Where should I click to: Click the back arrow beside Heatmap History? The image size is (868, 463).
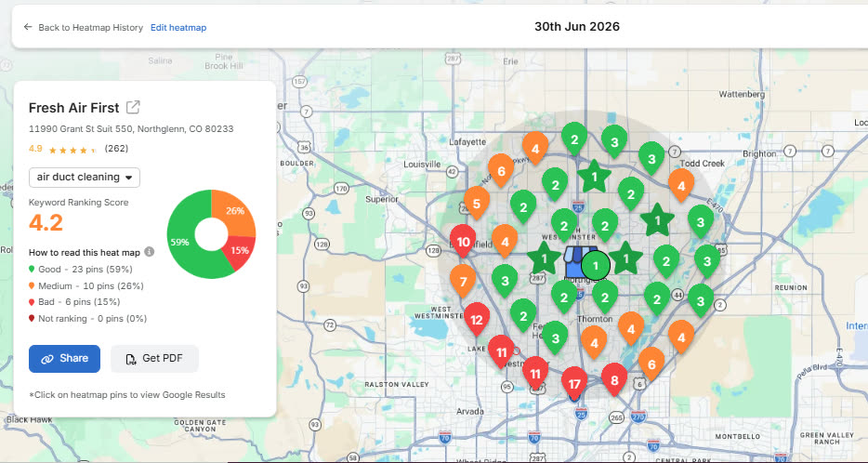tap(28, 27)
